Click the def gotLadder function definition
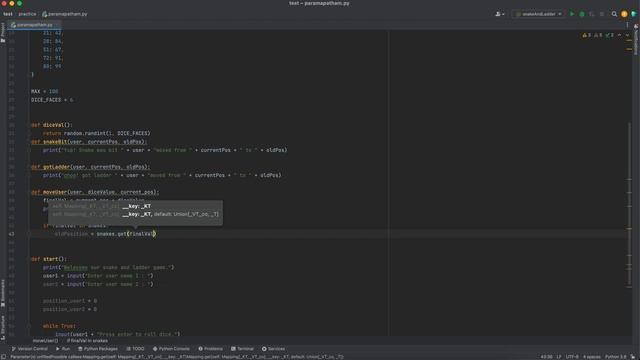 (x=91, y=167)
